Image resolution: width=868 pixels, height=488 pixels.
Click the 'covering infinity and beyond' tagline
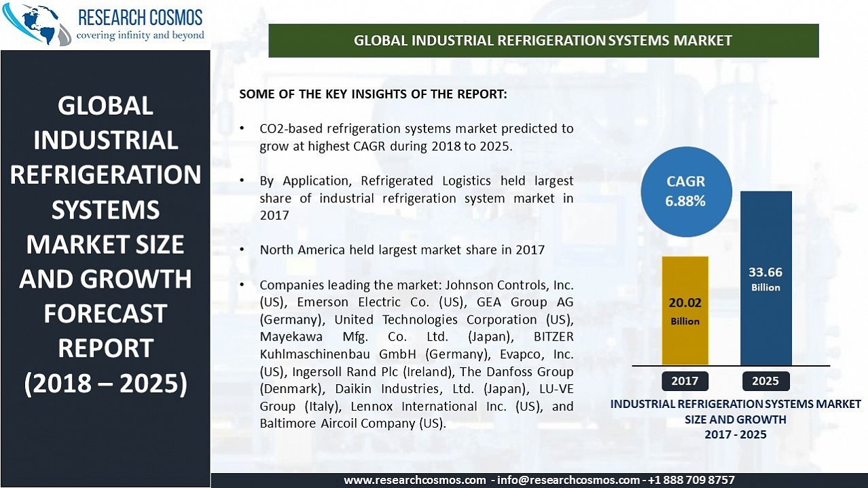pyautogui.click(x=140, y=35)
